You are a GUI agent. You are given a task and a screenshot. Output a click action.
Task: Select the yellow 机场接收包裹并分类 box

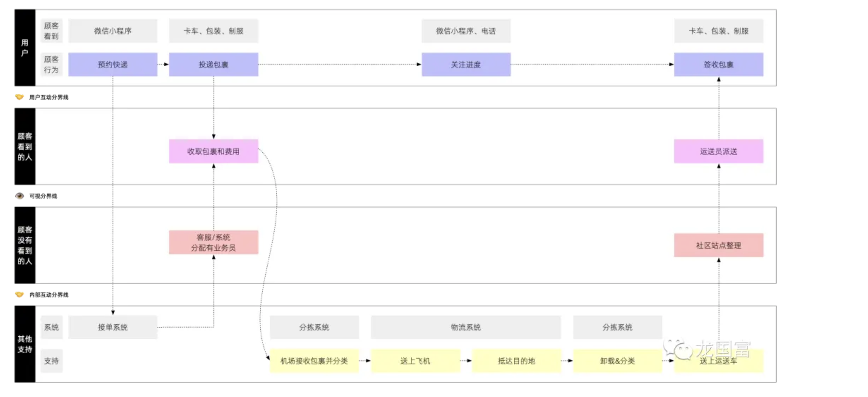coord(314,361)
